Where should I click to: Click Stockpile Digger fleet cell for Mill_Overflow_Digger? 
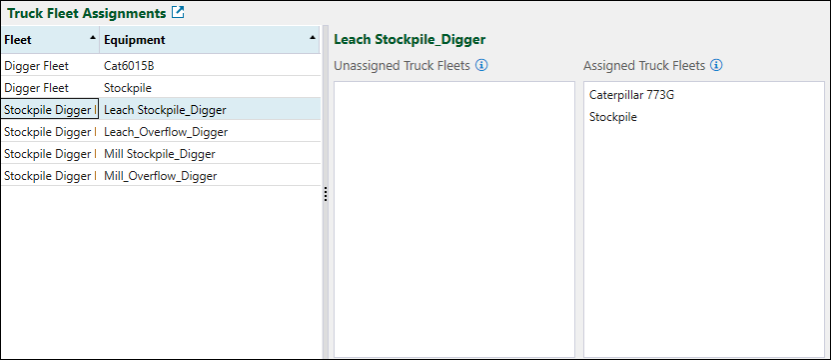tap(50, 175)
